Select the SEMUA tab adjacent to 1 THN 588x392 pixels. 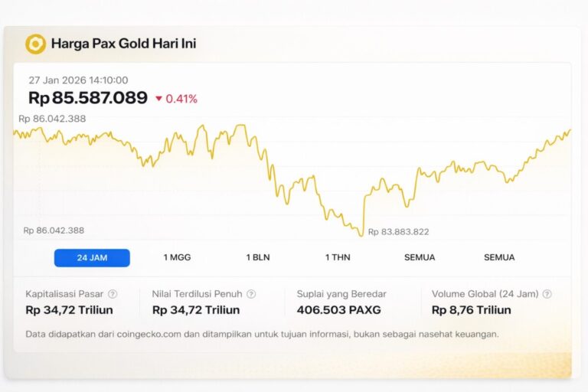tap(420, 258)
